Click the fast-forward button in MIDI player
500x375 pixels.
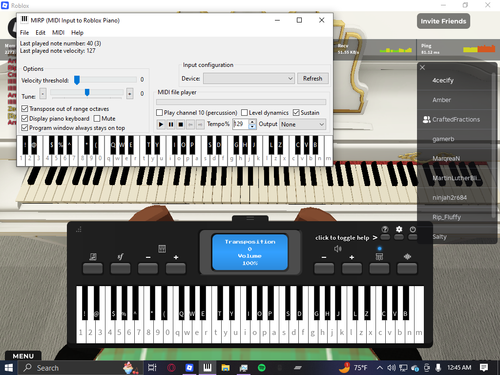(x=200, y=124)
